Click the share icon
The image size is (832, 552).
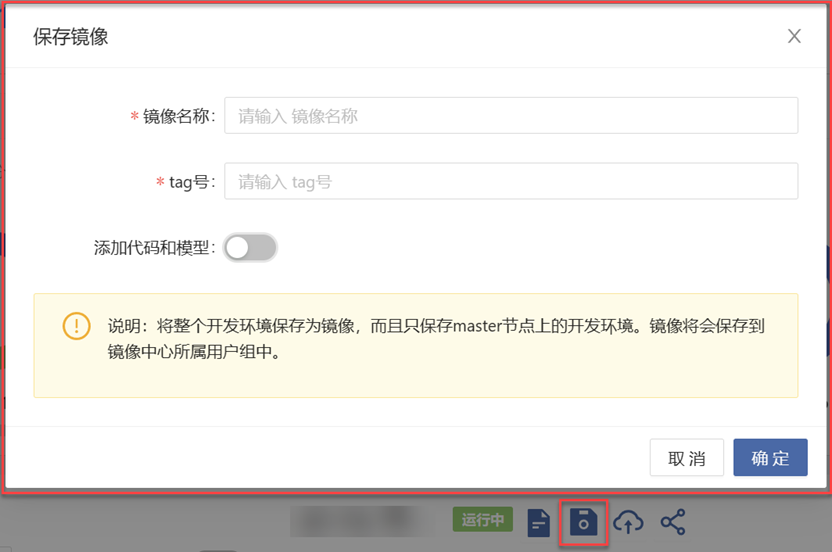click(x=673, y=522)
